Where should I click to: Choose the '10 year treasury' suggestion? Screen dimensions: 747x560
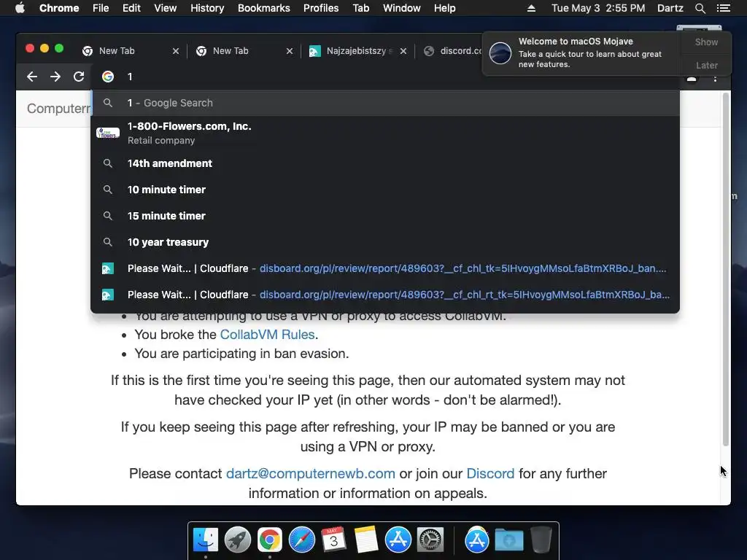click(x=385, y=242)
